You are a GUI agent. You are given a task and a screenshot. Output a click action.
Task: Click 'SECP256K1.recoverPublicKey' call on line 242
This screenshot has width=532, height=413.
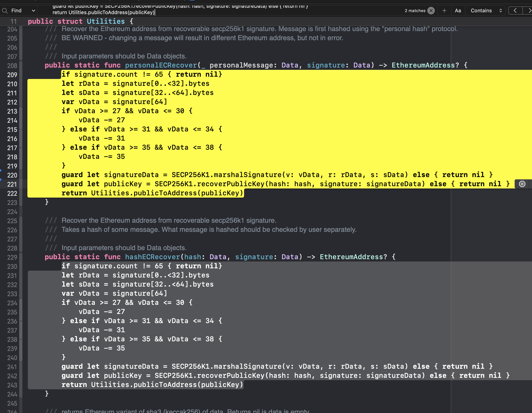(209, 376)
